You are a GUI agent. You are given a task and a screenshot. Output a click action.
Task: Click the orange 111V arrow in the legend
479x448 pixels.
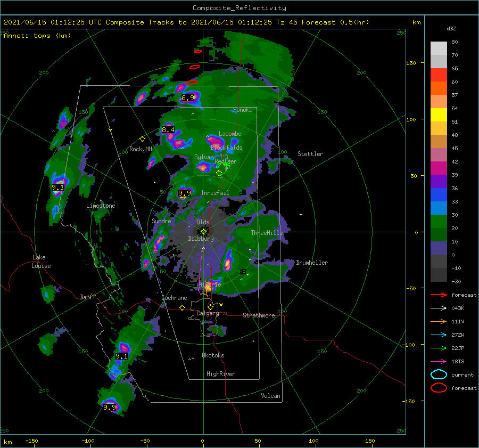pyautogui.click(x=439, y=321)
